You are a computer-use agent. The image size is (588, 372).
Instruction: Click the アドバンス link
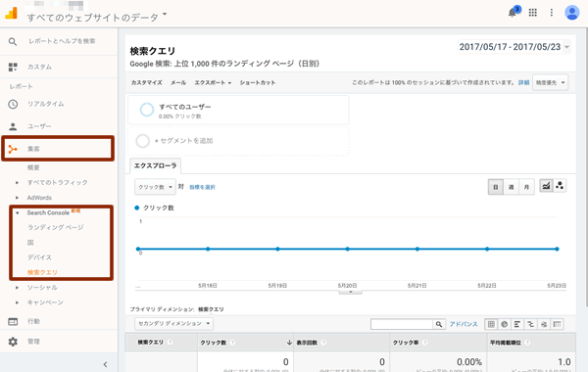point(464,324)
